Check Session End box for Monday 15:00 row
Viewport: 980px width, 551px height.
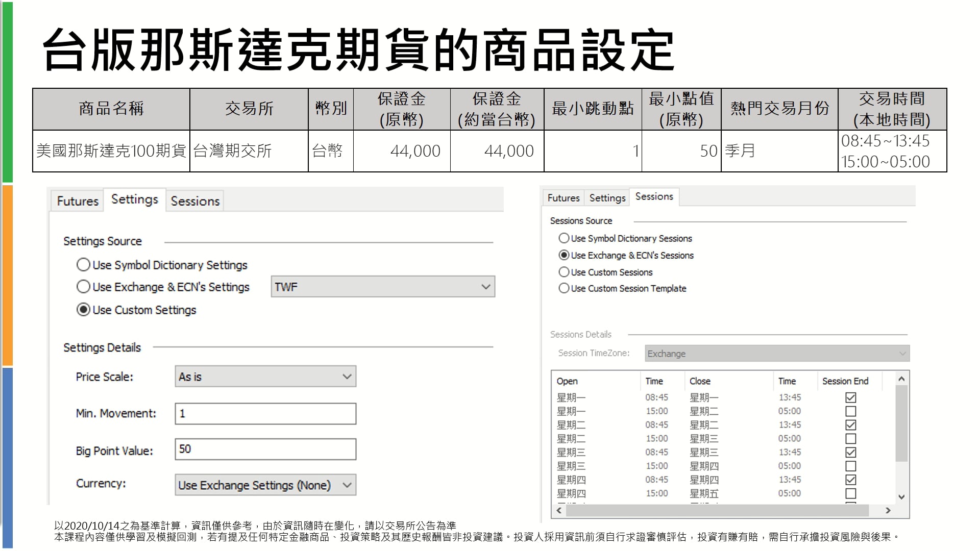click(x=850, y=411)
